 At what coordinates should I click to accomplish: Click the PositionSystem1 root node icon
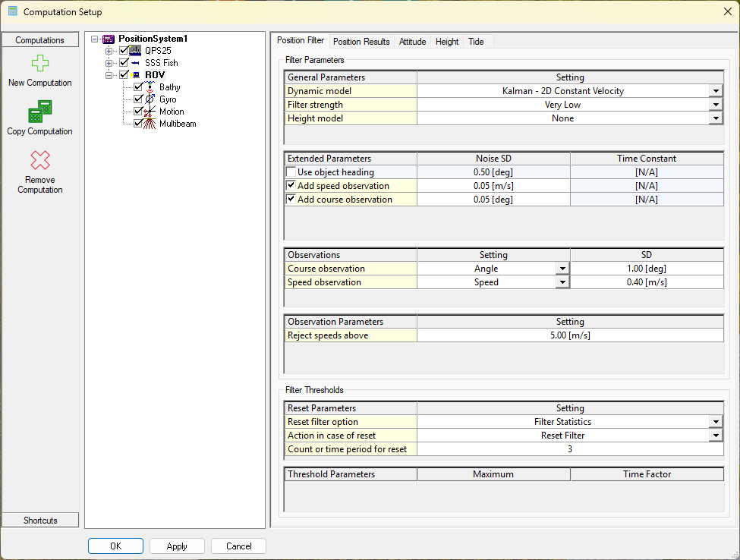[109, 39]
